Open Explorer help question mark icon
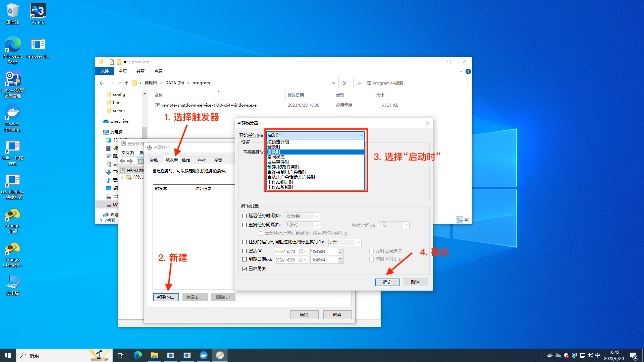 click(468, 71)
